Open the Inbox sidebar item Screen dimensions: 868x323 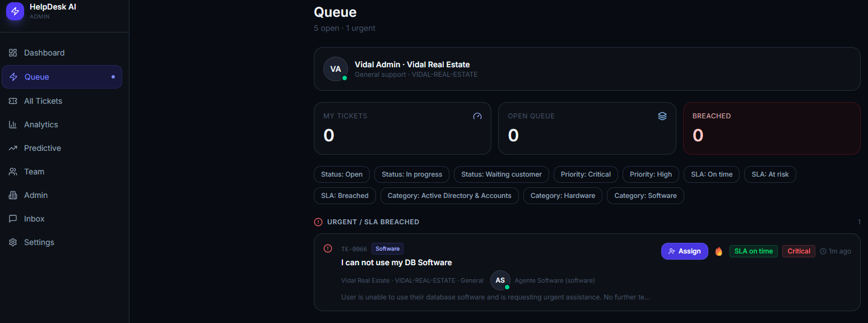click(62, 219)
